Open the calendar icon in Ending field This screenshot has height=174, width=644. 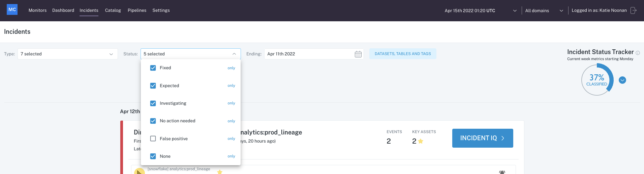click(x=358, y=54)
